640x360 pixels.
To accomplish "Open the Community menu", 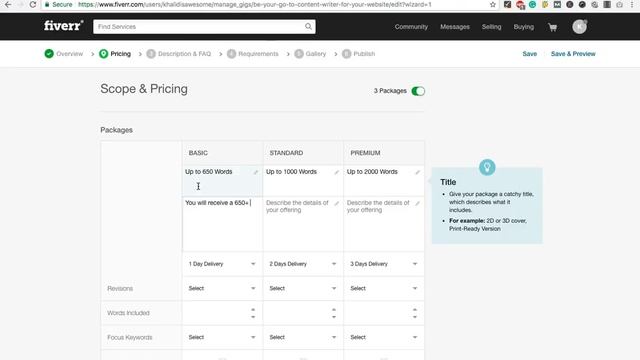I will (411, 27).
